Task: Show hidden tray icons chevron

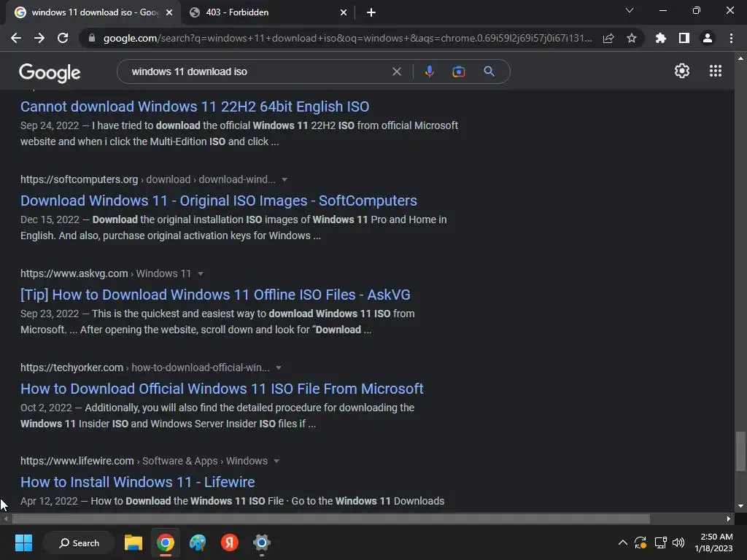Action: [623, 542]
